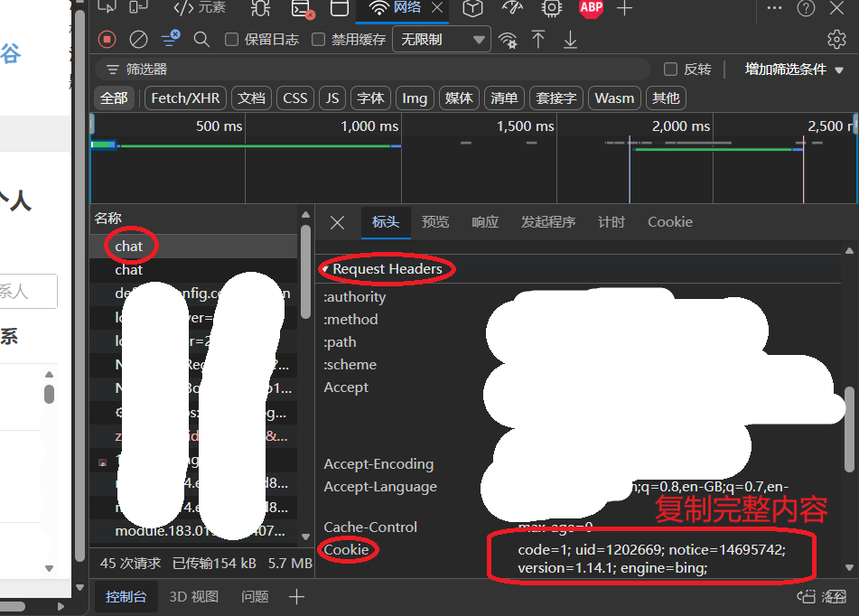The height and width of the screenshot is (616, 859).
Task: Filter requests by JS type
Action: [332, 98]
